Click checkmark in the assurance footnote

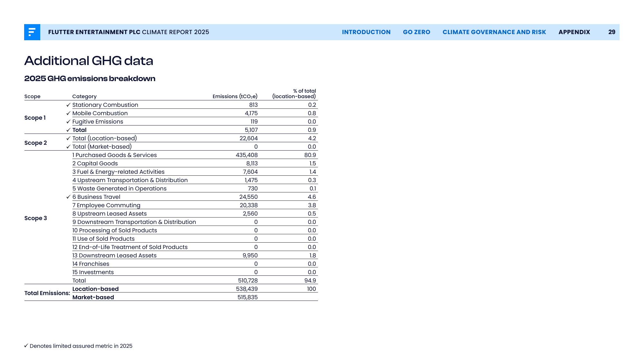[26, 346]
